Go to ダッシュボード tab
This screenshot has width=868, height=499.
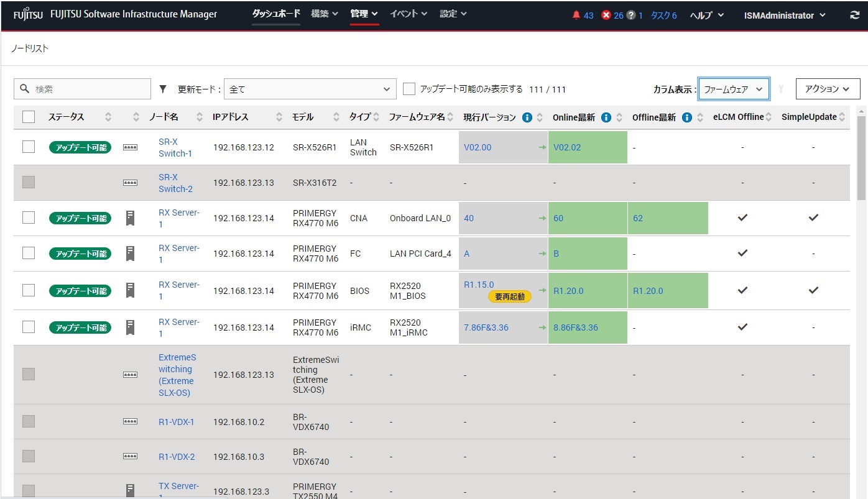tap(276, 14)
